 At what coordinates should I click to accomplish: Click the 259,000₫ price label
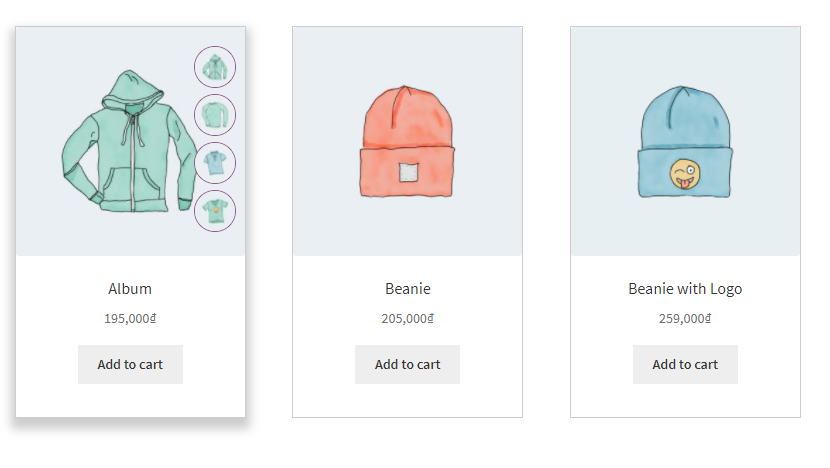pos(685,318)
